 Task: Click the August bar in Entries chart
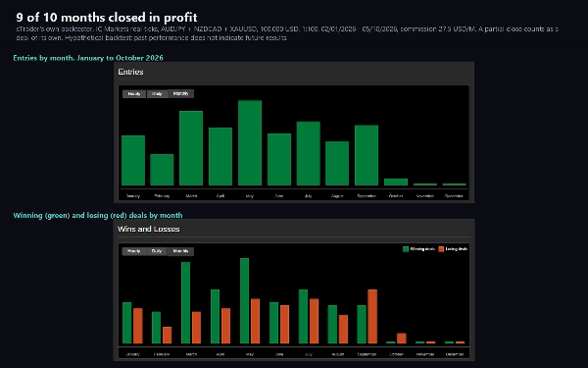(337, 163)
